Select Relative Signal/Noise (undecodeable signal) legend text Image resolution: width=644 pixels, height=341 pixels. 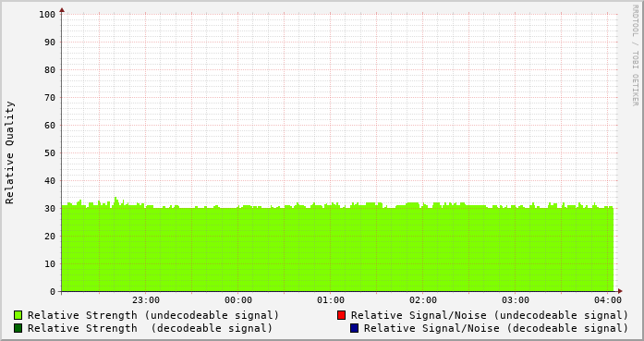click(490, 315)
